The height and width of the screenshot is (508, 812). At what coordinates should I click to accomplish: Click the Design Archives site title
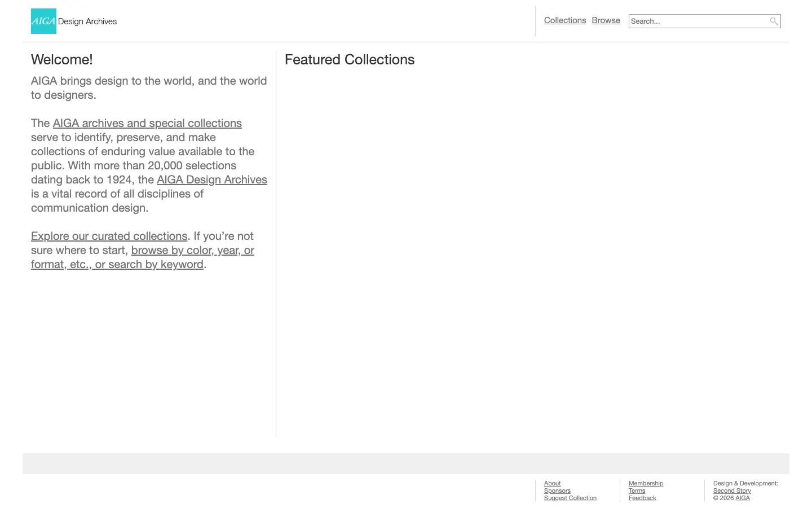(x=87, y=21)
